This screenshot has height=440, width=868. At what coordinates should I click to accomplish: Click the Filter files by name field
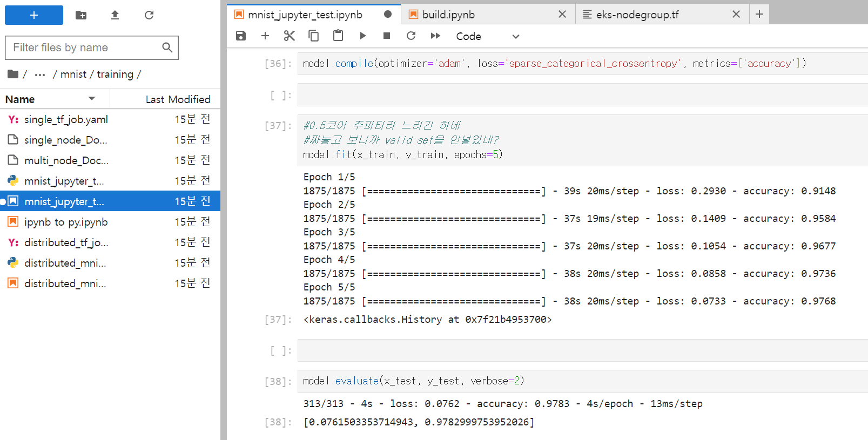[x=92, y=48]
